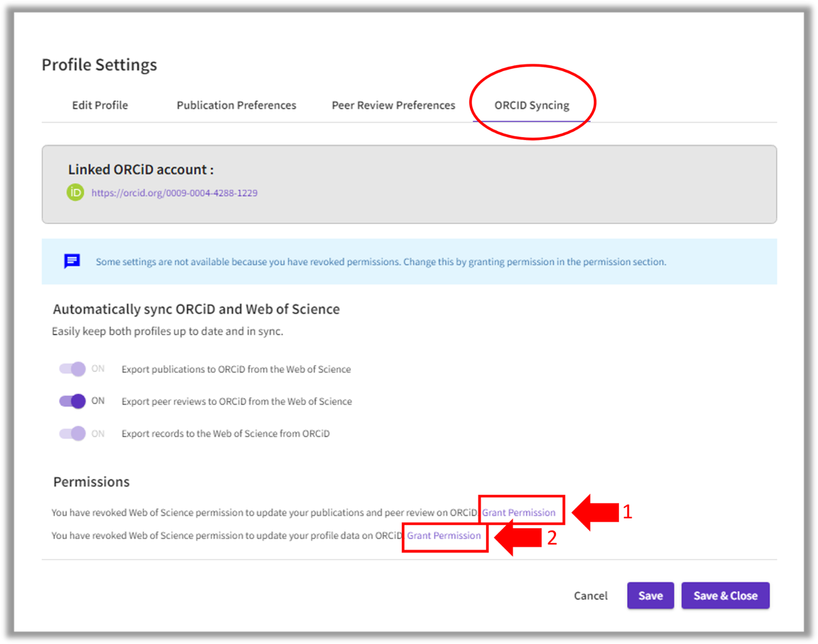The height and width of the screenshot is (644, 818).
Task: Switch to Publication Preferences tab
Action: pos(236,105)
